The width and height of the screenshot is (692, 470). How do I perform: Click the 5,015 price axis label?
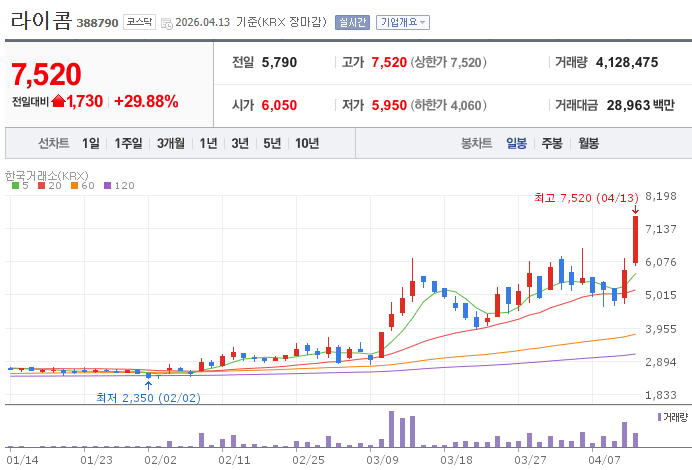pos(661,295)
